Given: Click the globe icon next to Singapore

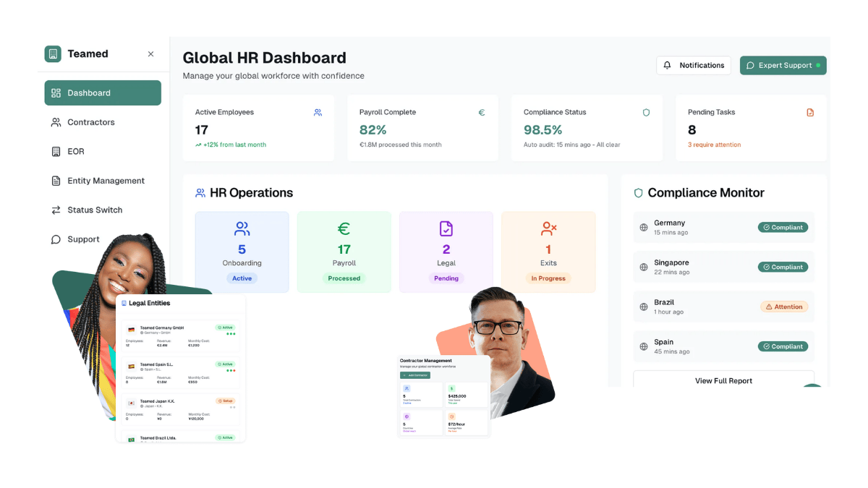Looking at the screenshot, I should point(644,267).
